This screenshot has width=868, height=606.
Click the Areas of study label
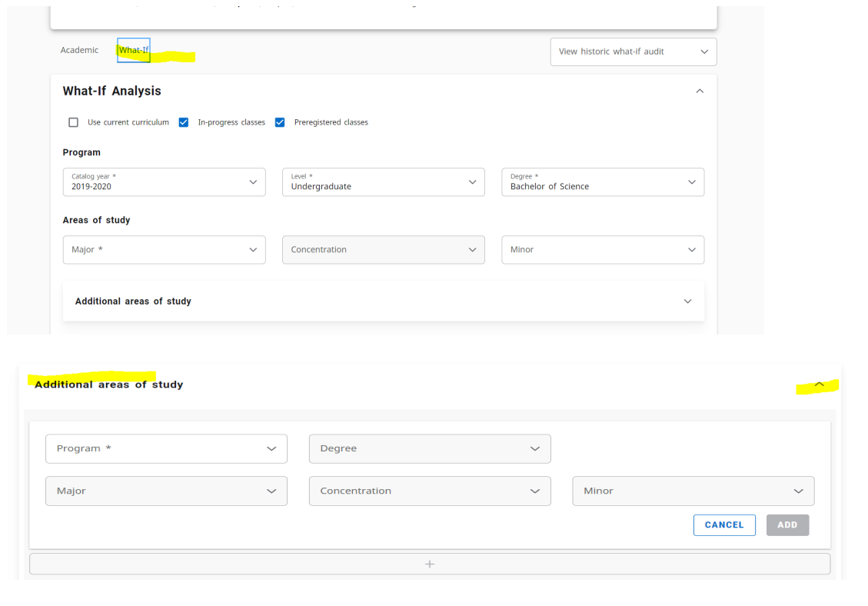coord(96,220)
